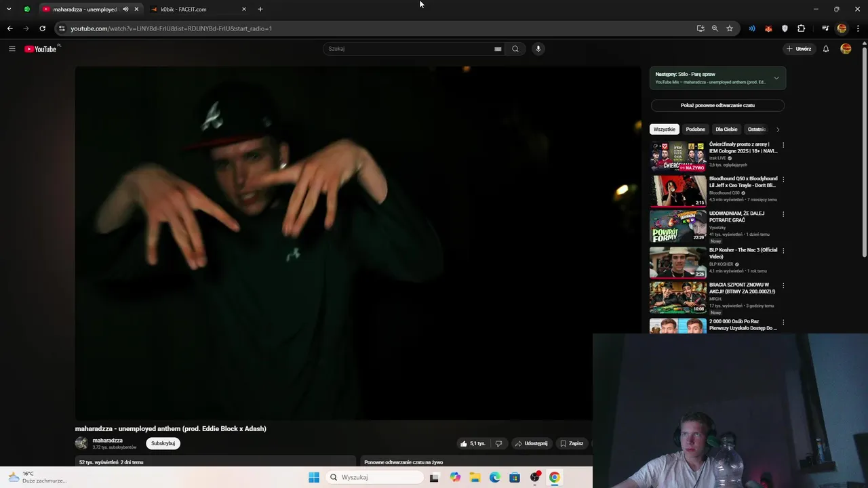The height and width of the screenshot is (488, 868).
Task: Open options for Ćwierćfinały prosto z areny video
Action: coord(783,145)
